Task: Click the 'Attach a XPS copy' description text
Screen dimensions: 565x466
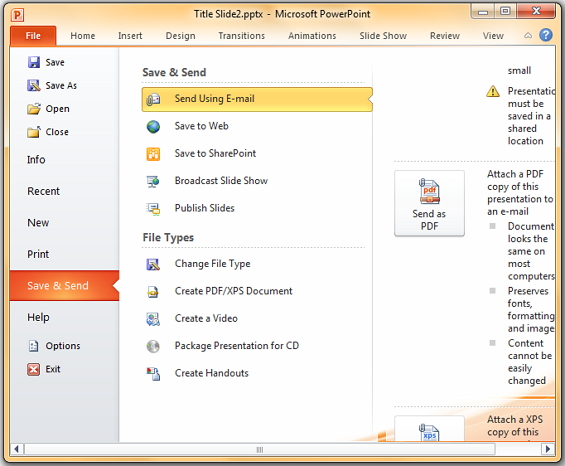Action: click(x=515, y=426)
